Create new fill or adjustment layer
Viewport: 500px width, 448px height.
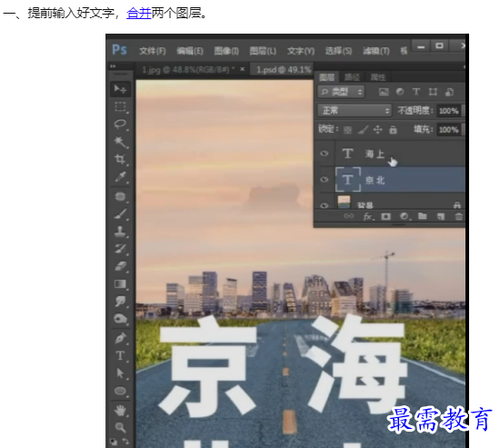coord(405,216)
